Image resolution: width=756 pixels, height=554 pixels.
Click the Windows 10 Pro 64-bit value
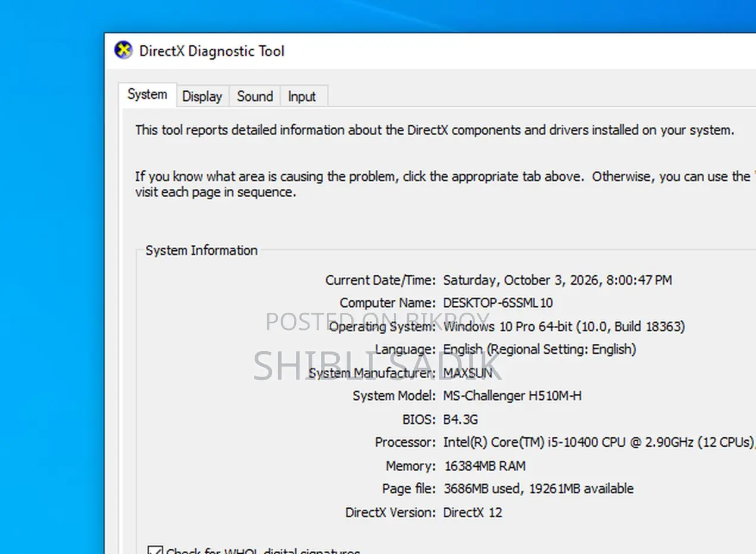point(564,326)
